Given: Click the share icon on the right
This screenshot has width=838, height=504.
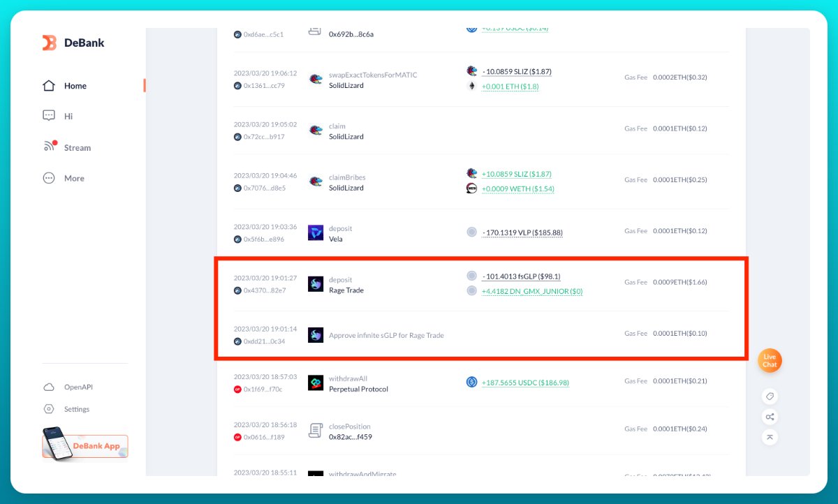Looking at the screenshot, I should [x=770, y=417].
